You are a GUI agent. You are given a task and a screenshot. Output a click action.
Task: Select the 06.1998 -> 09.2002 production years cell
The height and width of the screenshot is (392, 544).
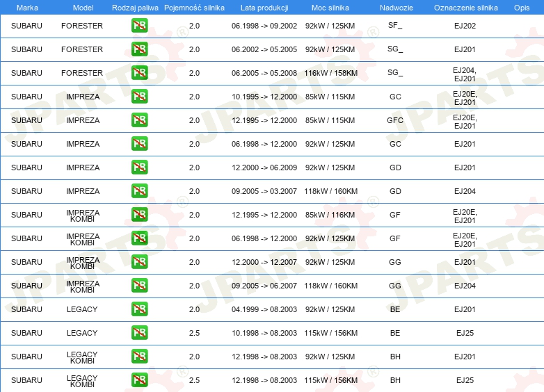264,26
